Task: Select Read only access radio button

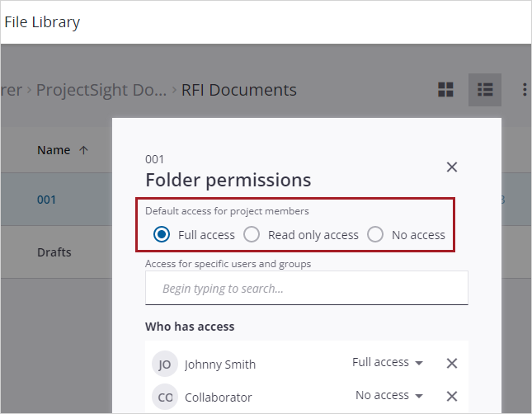Action: pos(252,234)
